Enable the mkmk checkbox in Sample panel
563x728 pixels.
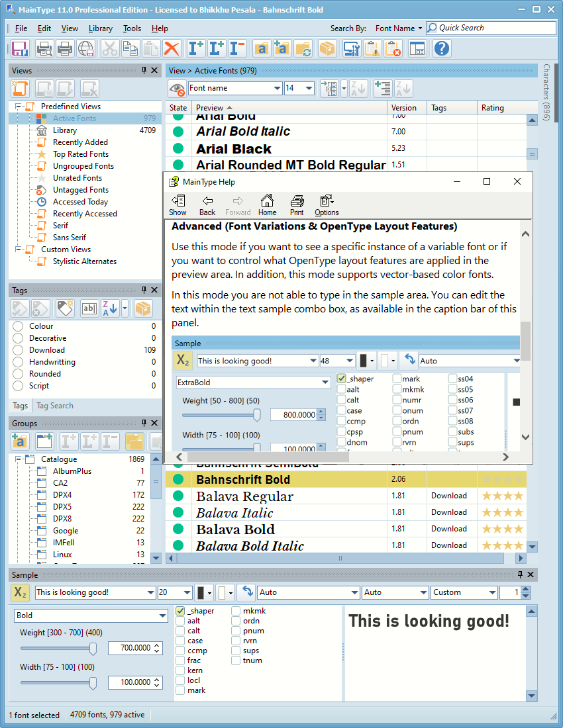[x=236, y=611]
